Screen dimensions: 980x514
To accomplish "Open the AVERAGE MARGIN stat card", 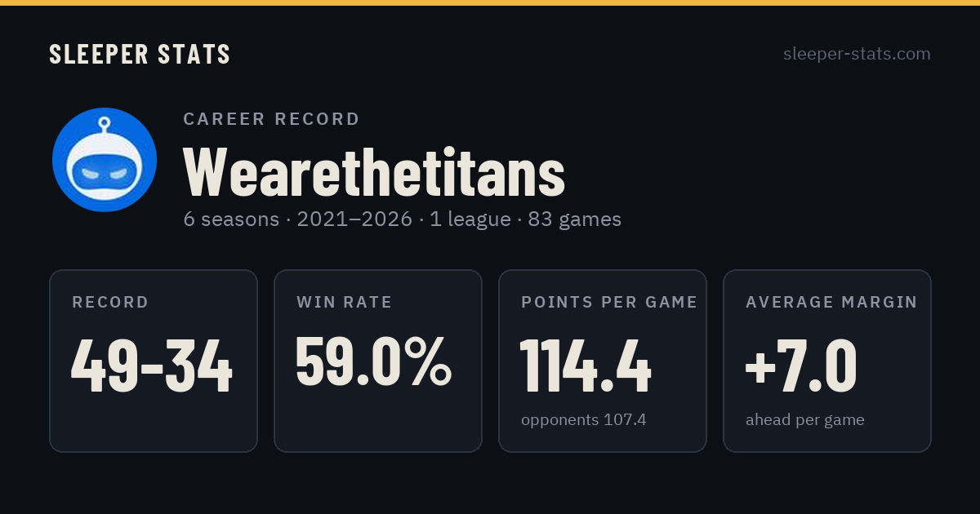I will [827, 361].
